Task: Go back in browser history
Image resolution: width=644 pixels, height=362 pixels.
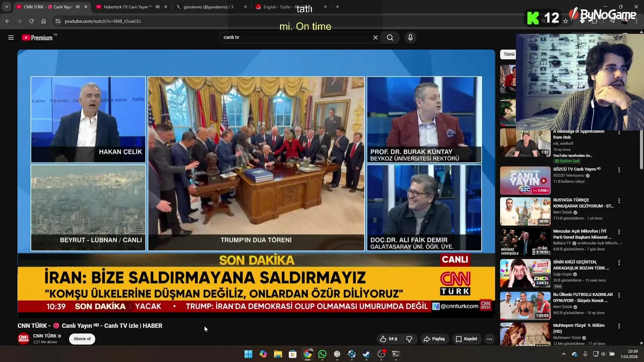Action: 7,21
